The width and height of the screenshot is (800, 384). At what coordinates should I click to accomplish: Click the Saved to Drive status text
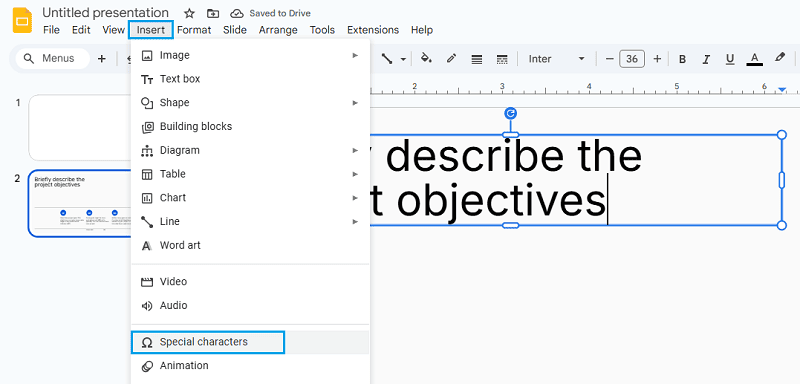280,13
